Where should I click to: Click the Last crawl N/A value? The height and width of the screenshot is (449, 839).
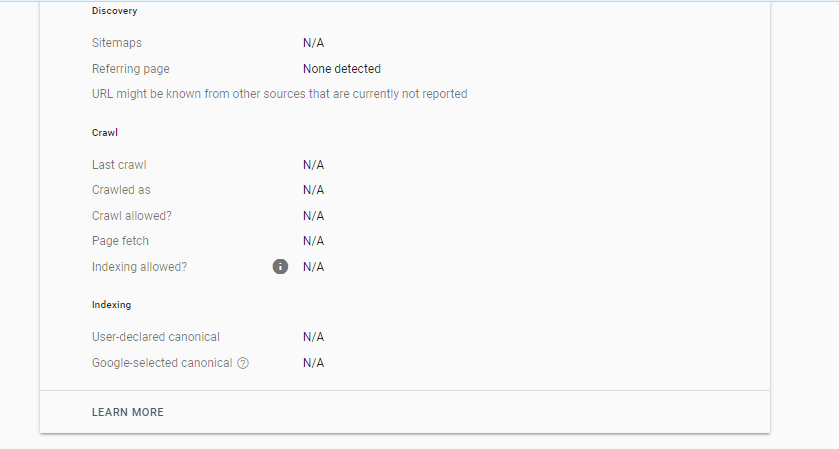(x=314, y=165)
